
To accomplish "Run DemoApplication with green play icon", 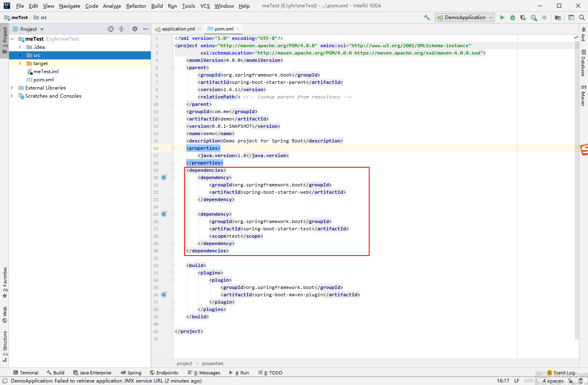I will pos(502,17).
